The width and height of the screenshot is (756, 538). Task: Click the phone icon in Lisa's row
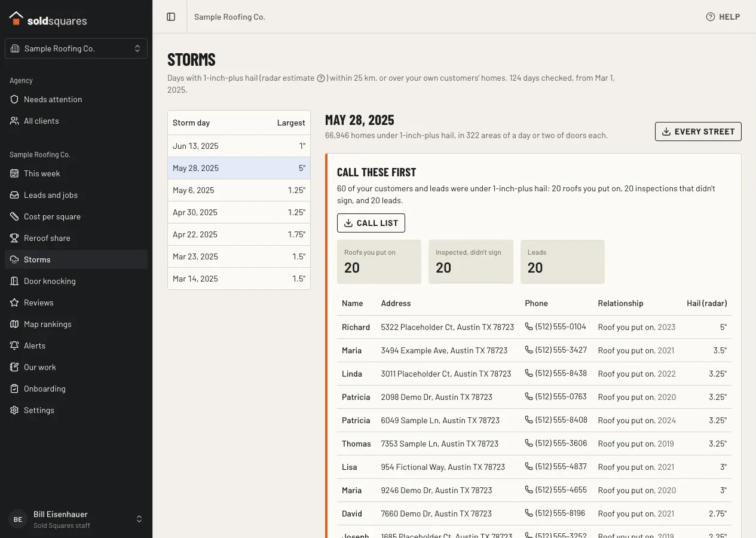pos(529,467)
